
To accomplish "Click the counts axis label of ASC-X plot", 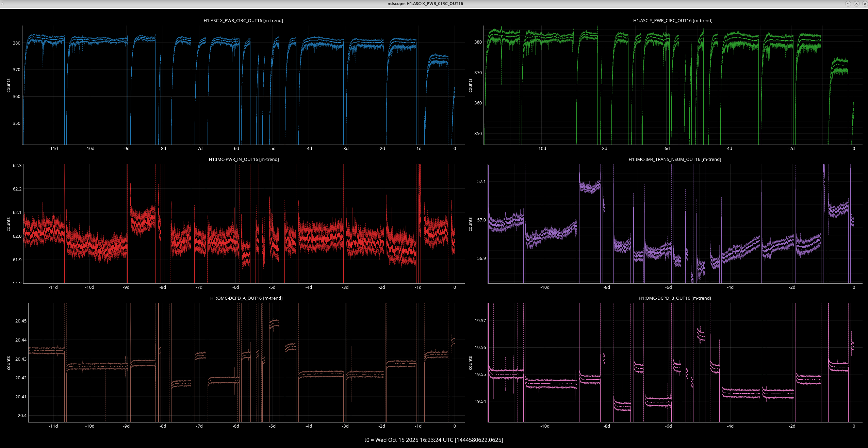I will [9, 85].
